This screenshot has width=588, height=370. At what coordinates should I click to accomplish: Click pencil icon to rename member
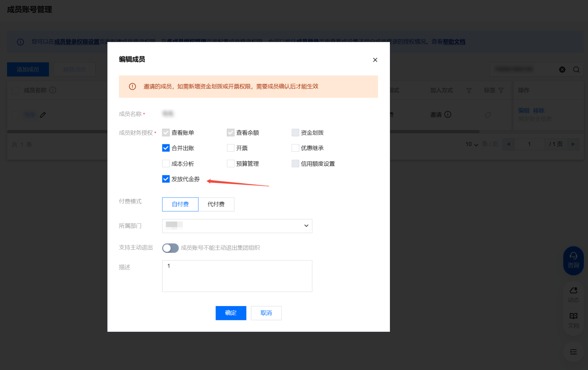click(x=43, y=115)
